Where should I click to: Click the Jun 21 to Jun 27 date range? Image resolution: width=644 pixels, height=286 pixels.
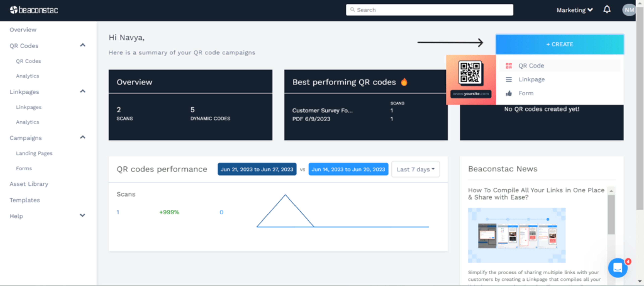[257, 169]
